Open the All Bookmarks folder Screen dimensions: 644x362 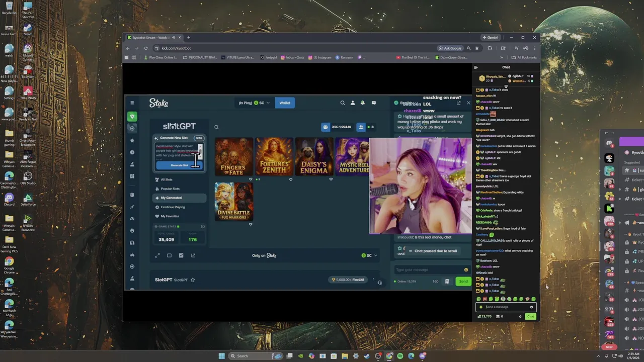525,57
